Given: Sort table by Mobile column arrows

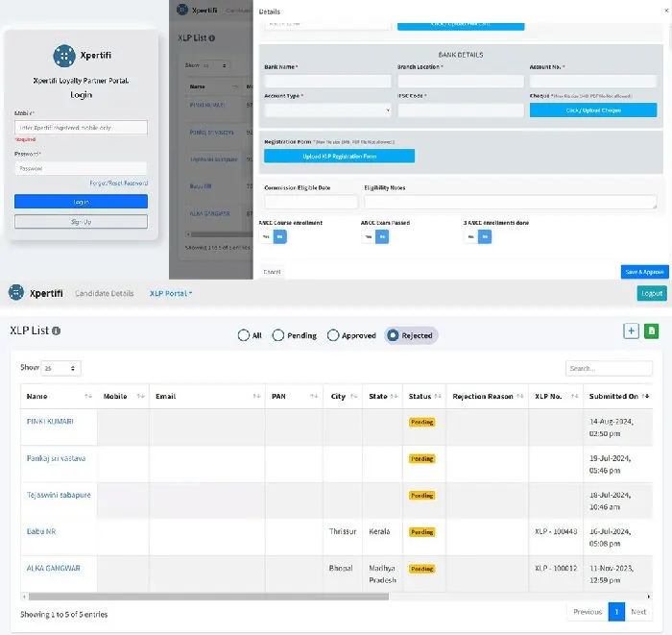Looking at the screenshot, I should (140, 396).
